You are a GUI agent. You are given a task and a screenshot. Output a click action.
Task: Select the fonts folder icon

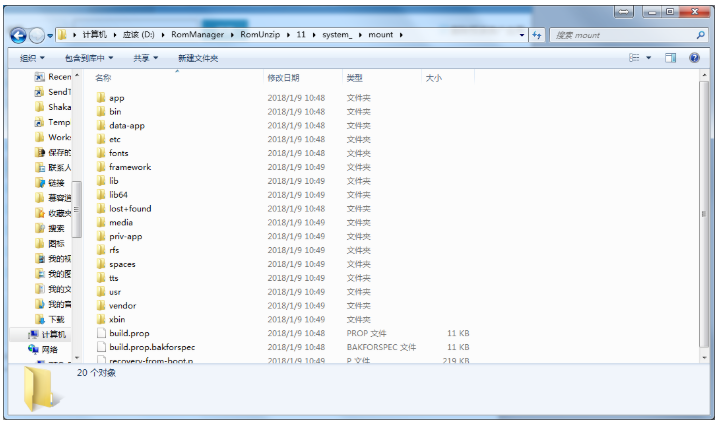coord(101,153)
